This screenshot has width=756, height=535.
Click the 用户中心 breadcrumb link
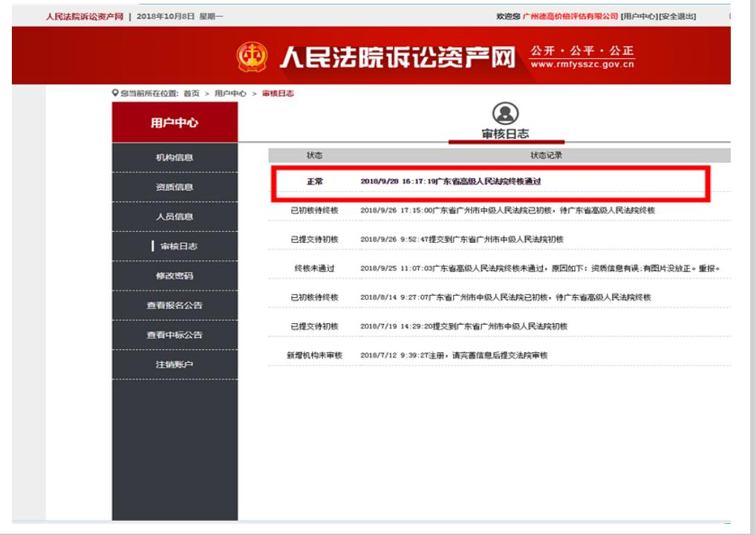pyautogui.click(x=232, y=92)
